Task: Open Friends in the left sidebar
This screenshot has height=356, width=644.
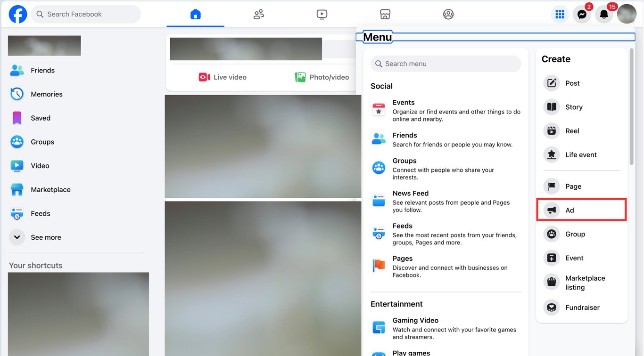Action: click(x=76, y=70)
